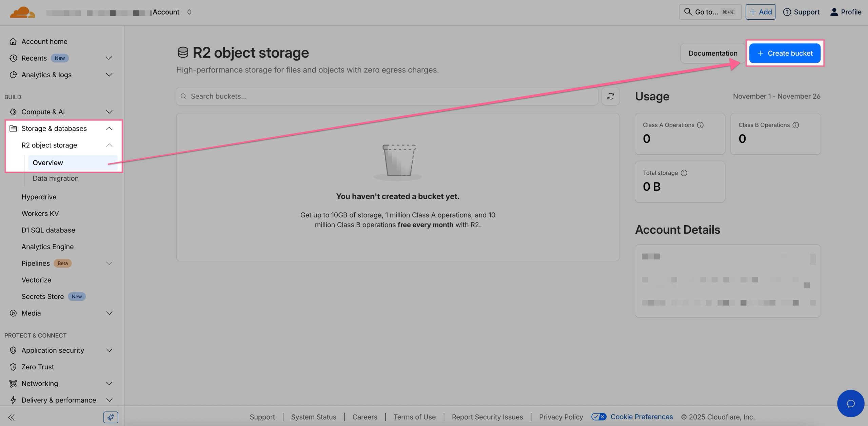Screen dimensions: 868x426
Task: Click the cookie preferences toggle icon
Action: (x=599, y=417)
